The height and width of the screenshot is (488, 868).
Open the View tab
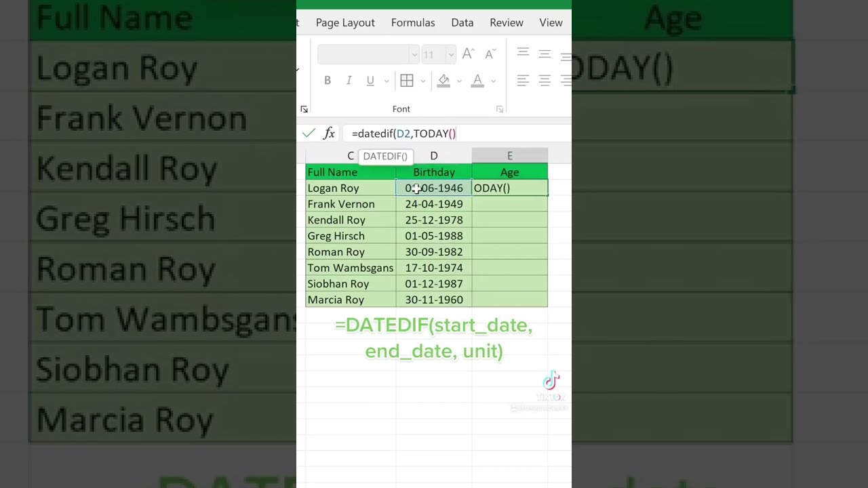(x=551, y=22)
